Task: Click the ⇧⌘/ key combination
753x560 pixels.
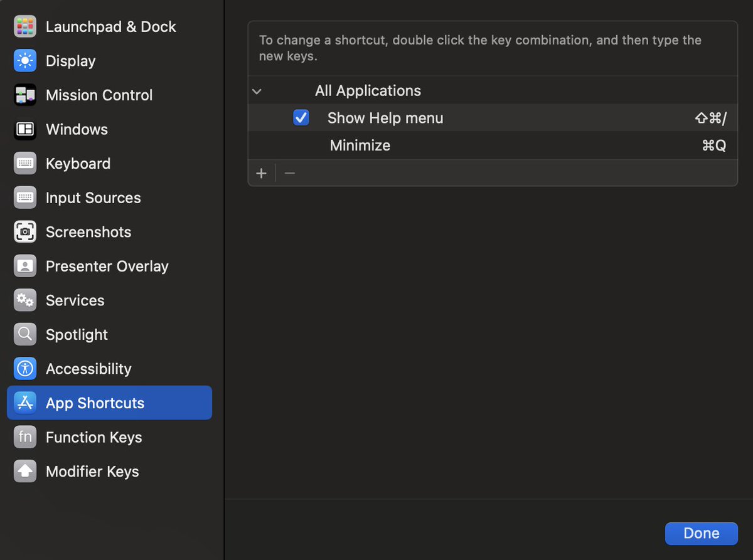Action: [x=710, y=118]
